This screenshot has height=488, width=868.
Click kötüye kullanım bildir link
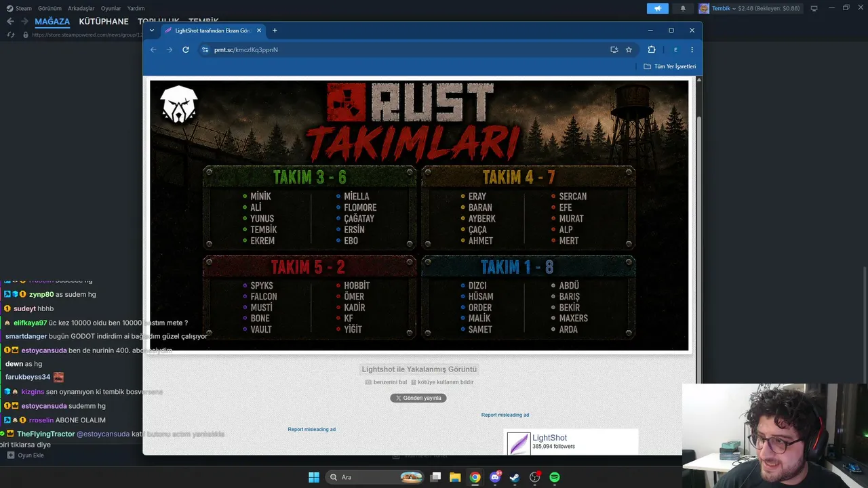pos(442,382)
